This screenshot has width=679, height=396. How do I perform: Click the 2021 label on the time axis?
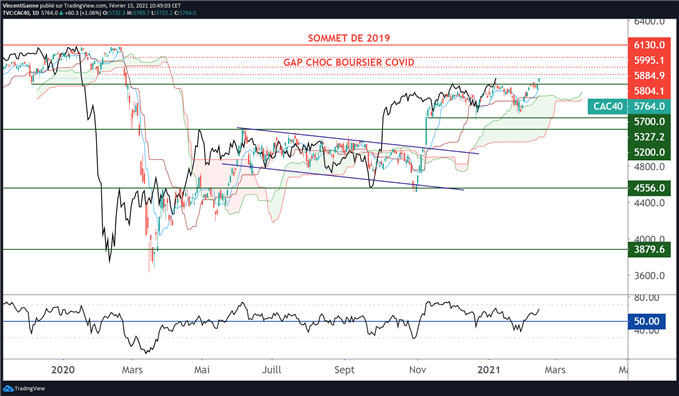click(488, 370)
